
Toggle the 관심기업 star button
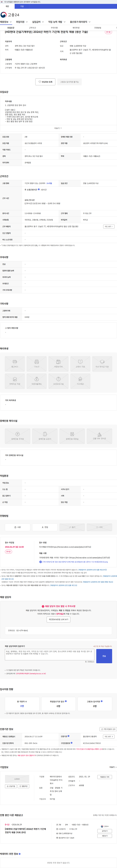coord(11,786)
